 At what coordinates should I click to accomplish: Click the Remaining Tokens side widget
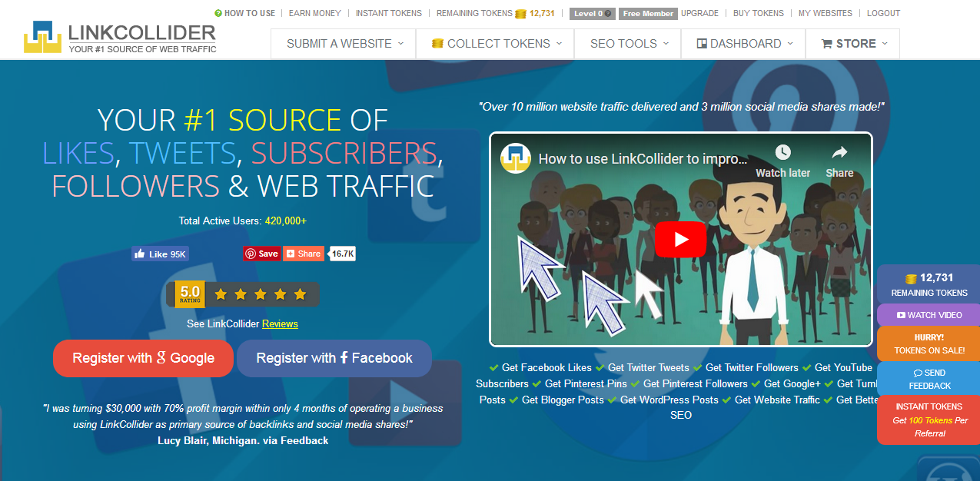(x=929, y=284)
